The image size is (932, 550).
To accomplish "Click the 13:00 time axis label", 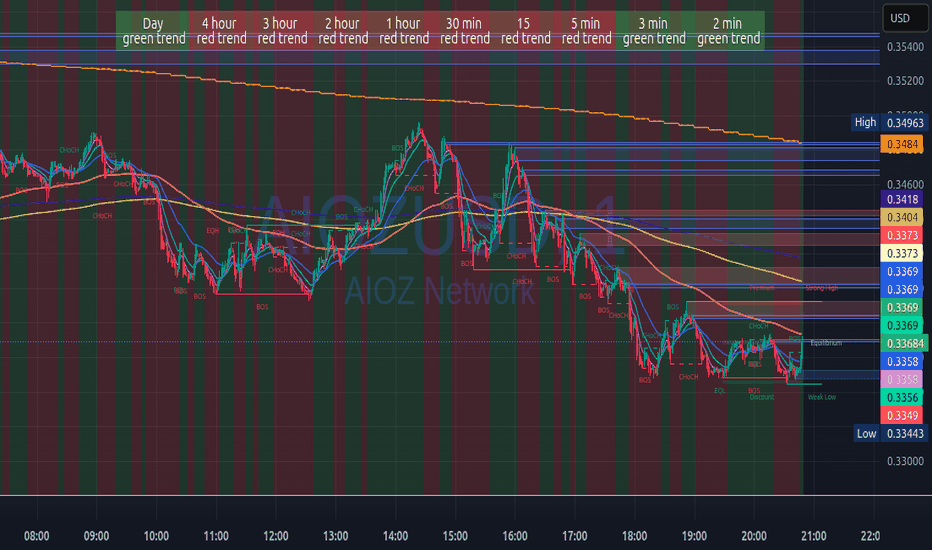I will tap(335, 536).
